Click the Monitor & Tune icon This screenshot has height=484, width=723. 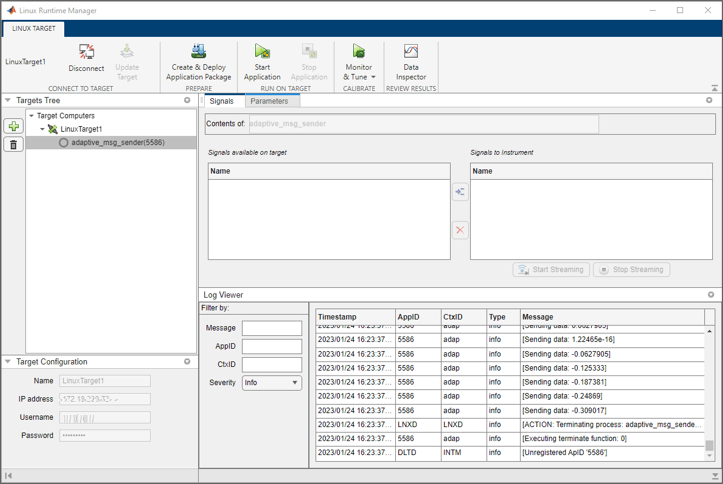358,52
